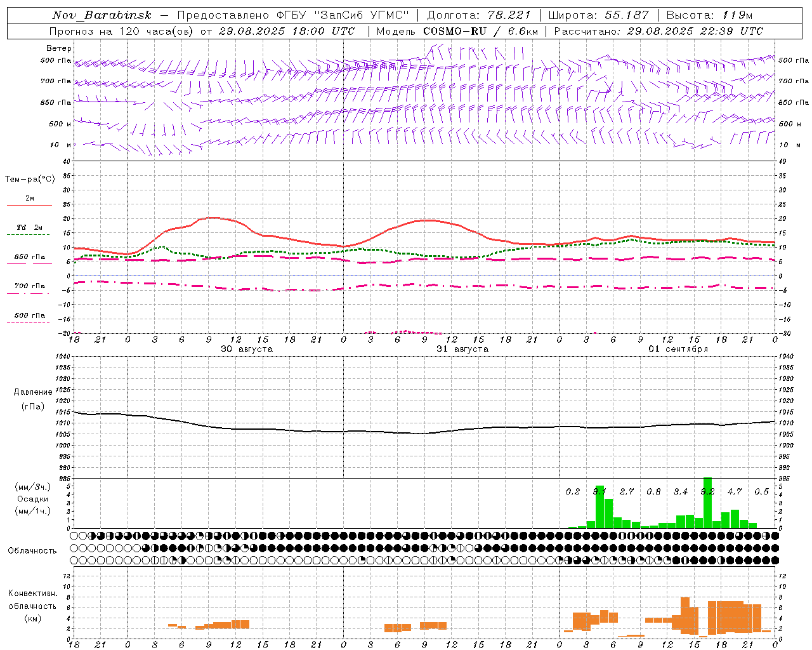Click the 'Td 2м' dew point legend entry
The image size is (812, 650).
[29, 227]
